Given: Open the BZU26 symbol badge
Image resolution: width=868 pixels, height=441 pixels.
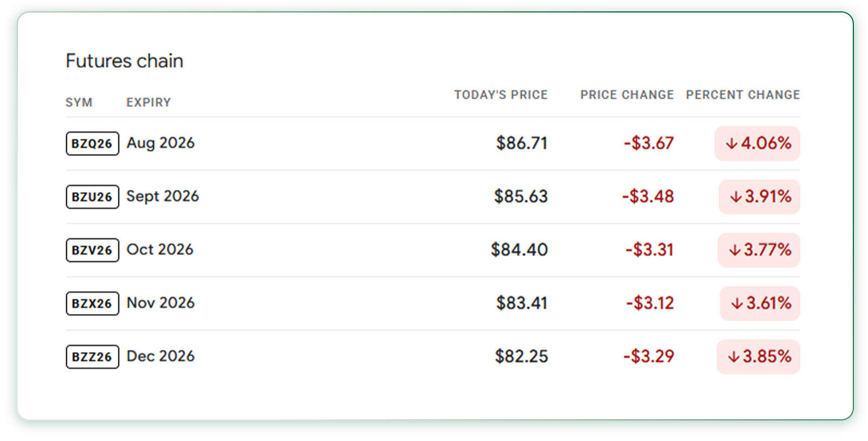Looking at the screenshot, I should pyautogui.click(x=92, y=197).
